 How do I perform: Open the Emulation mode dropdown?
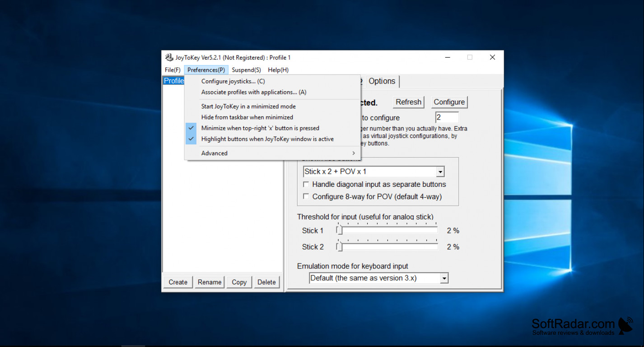tap(378, 278)
